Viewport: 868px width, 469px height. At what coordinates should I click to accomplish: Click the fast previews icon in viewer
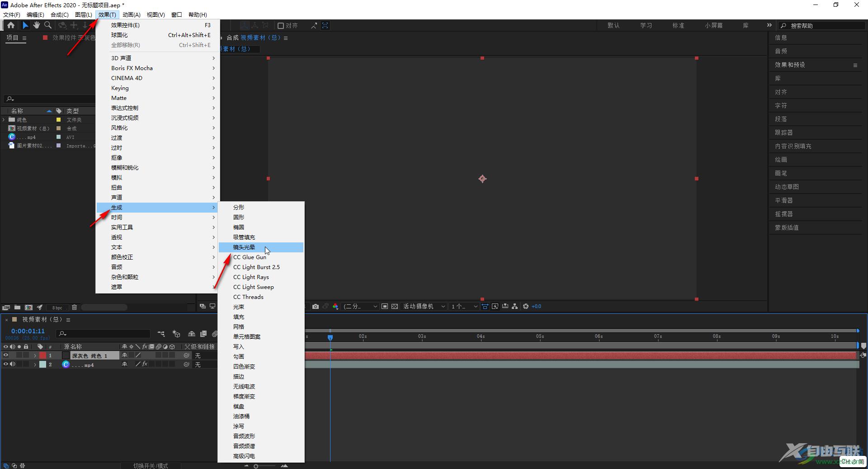tap(495, 307)
